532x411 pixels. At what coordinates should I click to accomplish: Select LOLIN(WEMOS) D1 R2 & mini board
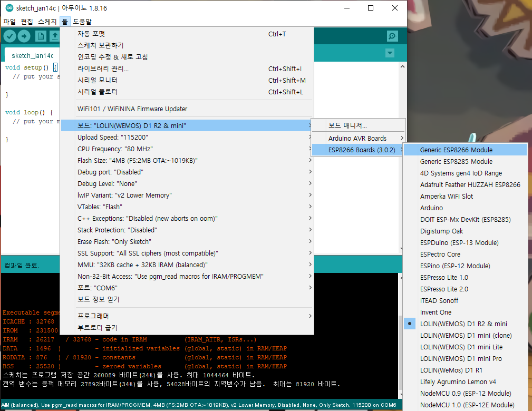(x=466, y=324)
